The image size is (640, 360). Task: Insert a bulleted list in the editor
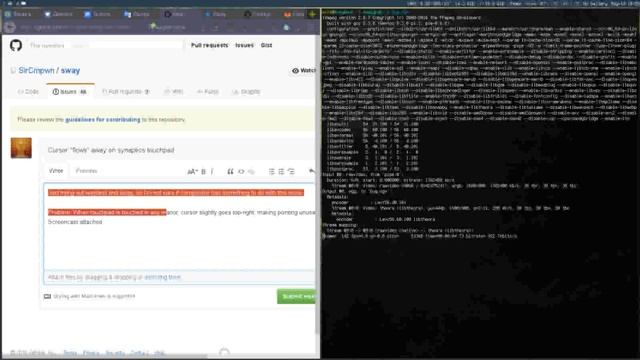(x=271, y=171)
